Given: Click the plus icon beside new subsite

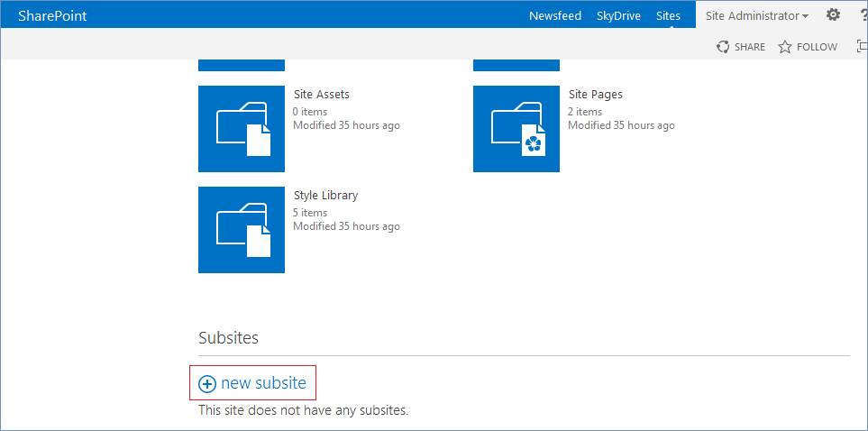Looking at the screenshot, I should point(207,384).
